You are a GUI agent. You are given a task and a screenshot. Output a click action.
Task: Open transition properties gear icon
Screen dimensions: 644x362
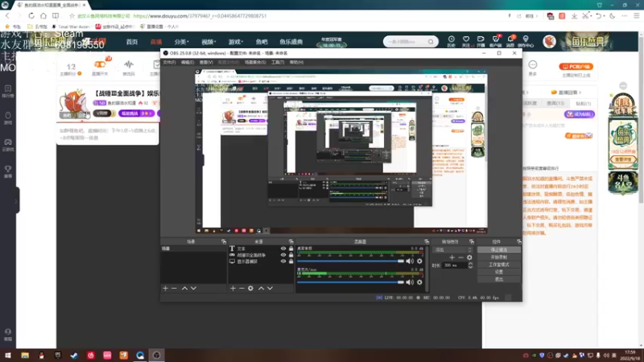[x=469, y=257]
